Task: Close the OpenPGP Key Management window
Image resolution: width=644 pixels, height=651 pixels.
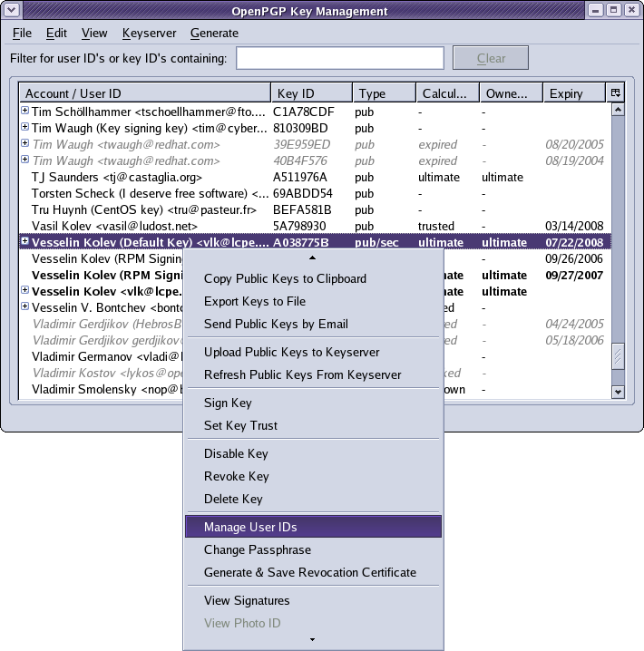Action: click(632, 10)
